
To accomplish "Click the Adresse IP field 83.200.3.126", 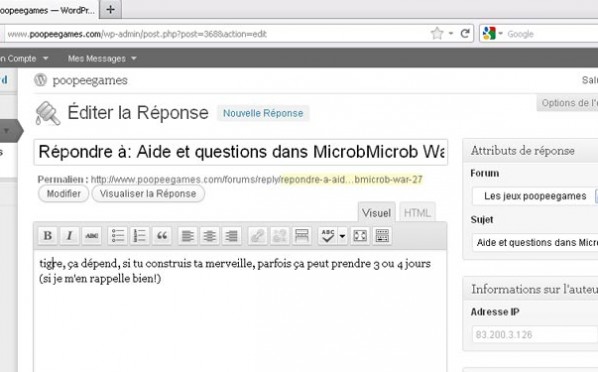I will coord(535,335).
